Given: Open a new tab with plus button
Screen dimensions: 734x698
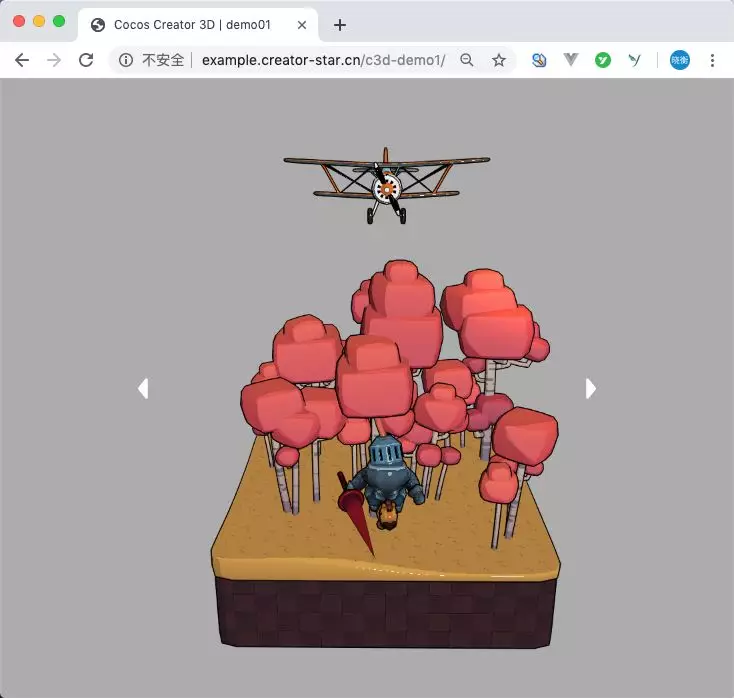Looking at the screenshot, I should [340, 25].
